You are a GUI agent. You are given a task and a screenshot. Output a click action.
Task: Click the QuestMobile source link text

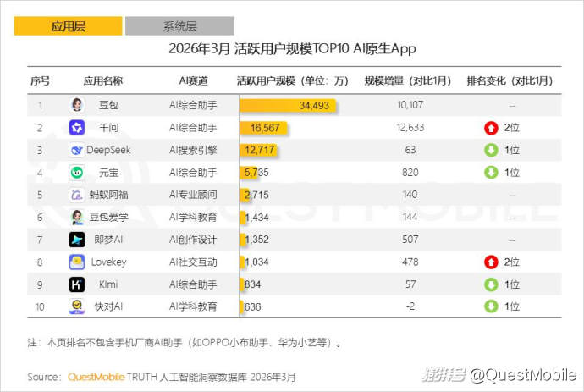pos(96,376)
